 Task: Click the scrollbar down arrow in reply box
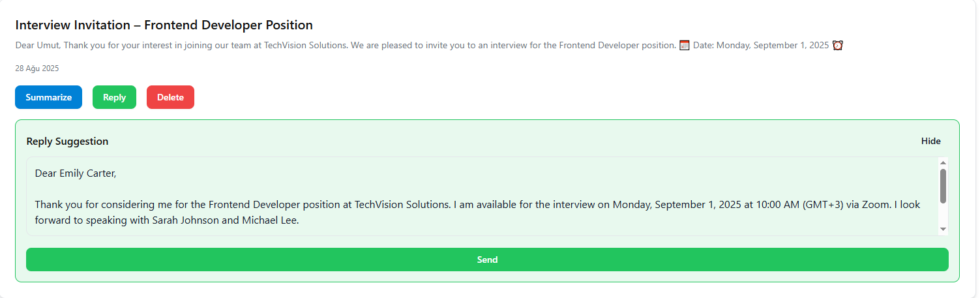click(x=943, y=229)
